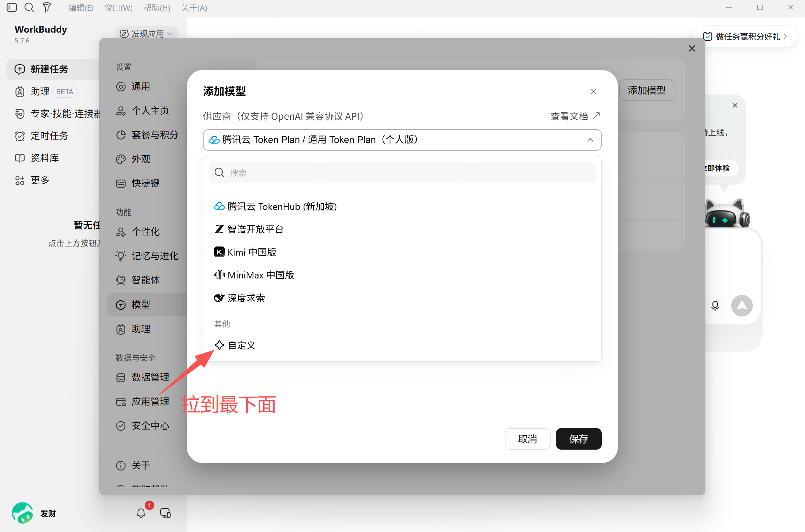Open 关于(A) menu
Screen dimensions: 805x532
point(194,8)
